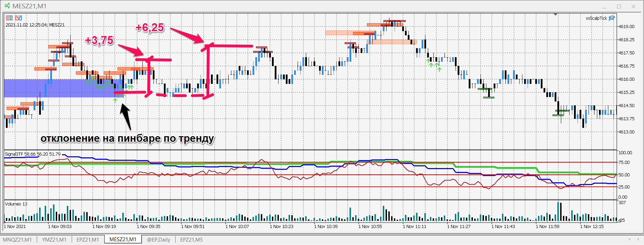Click the 4618.25 price scale label
Screen dimensions: 644x245
626,40
